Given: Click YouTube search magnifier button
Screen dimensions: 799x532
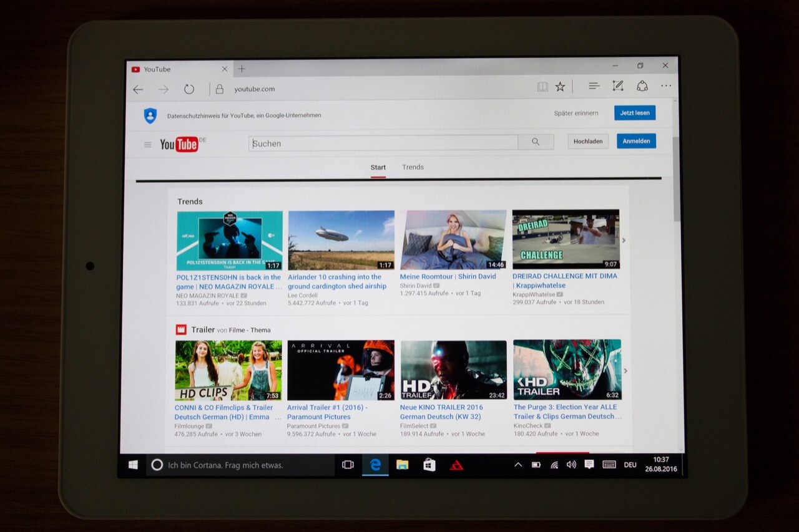Looking at the screenshot, I should coord(536,142).
